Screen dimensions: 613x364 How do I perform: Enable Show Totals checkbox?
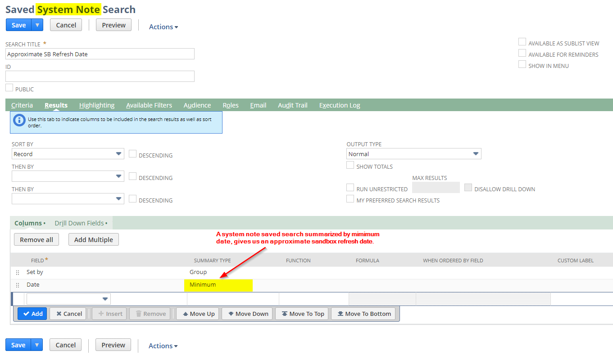[350, 165]
